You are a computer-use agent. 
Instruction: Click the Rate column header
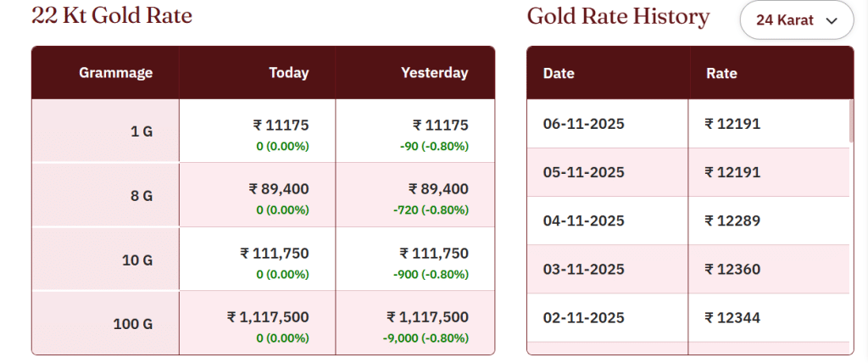(x=721, y=74)
